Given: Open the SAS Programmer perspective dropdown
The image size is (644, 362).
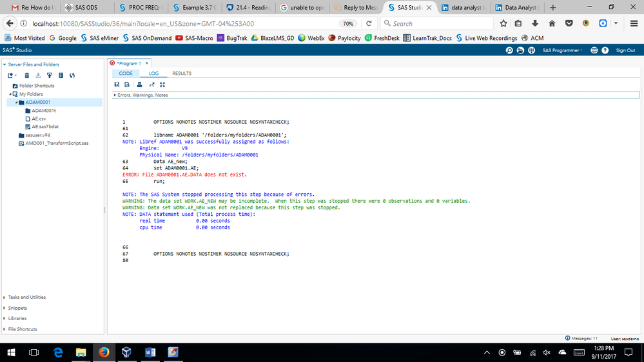Looking at the screenshot, I should [562, 50].
